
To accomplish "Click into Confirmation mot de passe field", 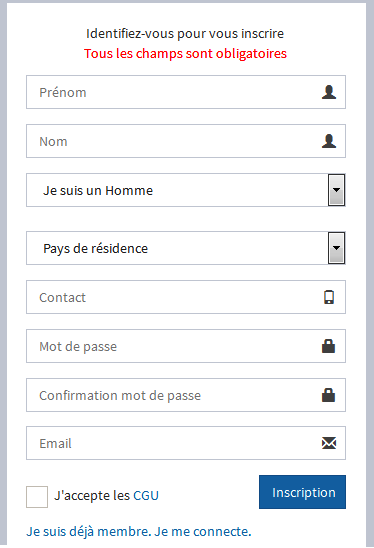I will point(186,395).
